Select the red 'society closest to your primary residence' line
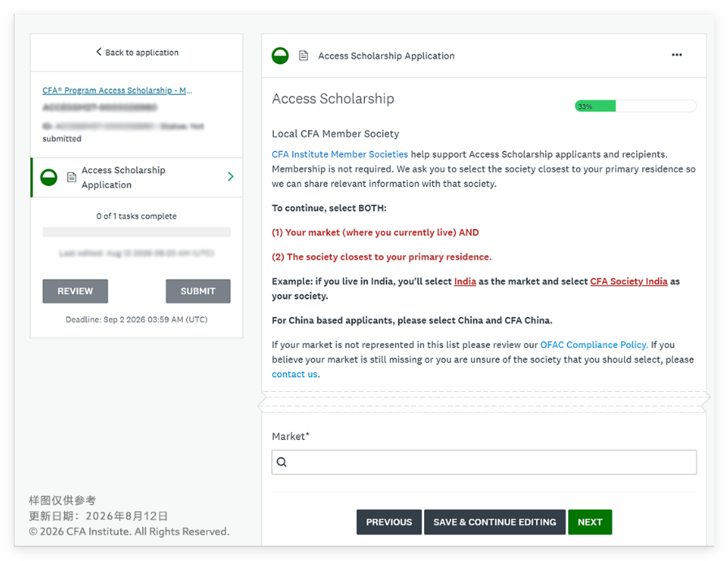This screenshot has width=728, height=561. 382,257
